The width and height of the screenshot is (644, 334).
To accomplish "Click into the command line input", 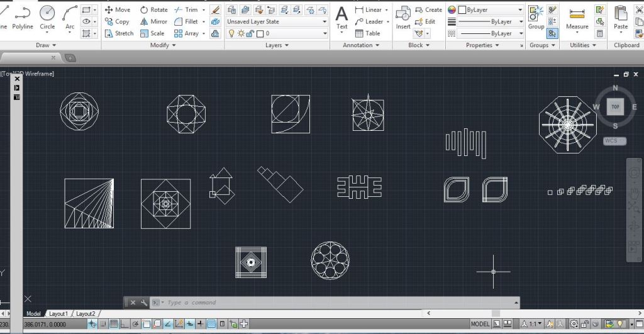I will 314,303.
